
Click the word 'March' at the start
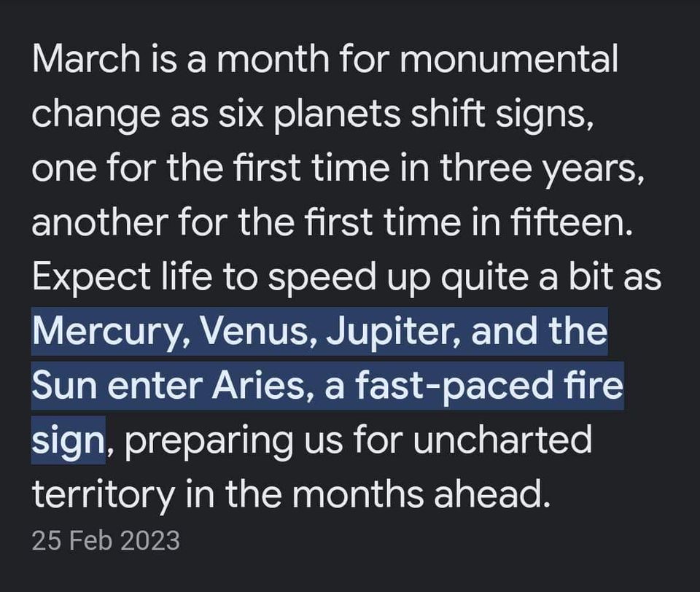coord(86,59)
